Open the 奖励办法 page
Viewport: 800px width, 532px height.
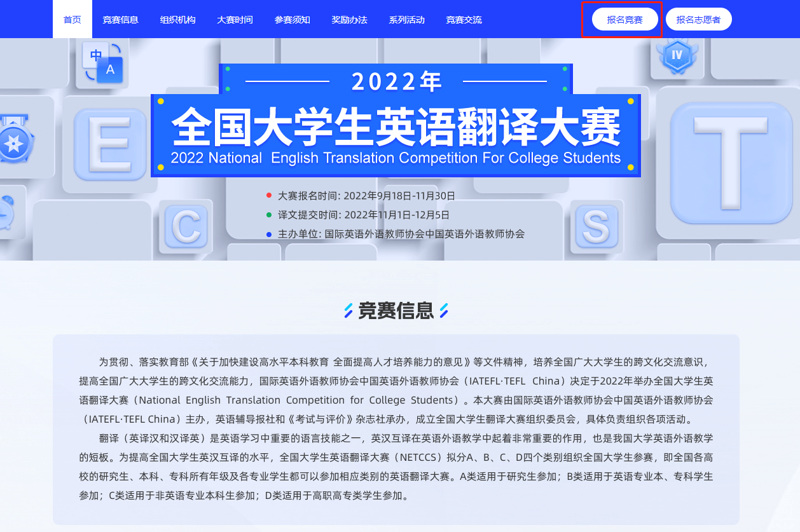point(349,20)
